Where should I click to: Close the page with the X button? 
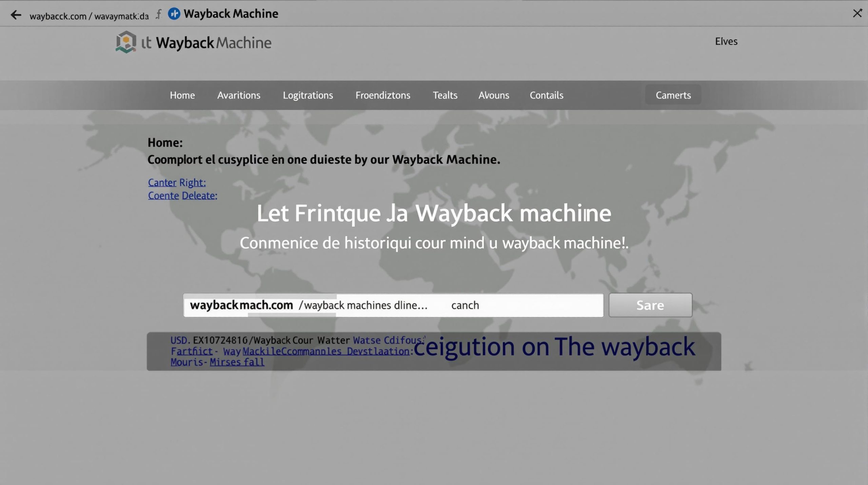coord(857,13)
